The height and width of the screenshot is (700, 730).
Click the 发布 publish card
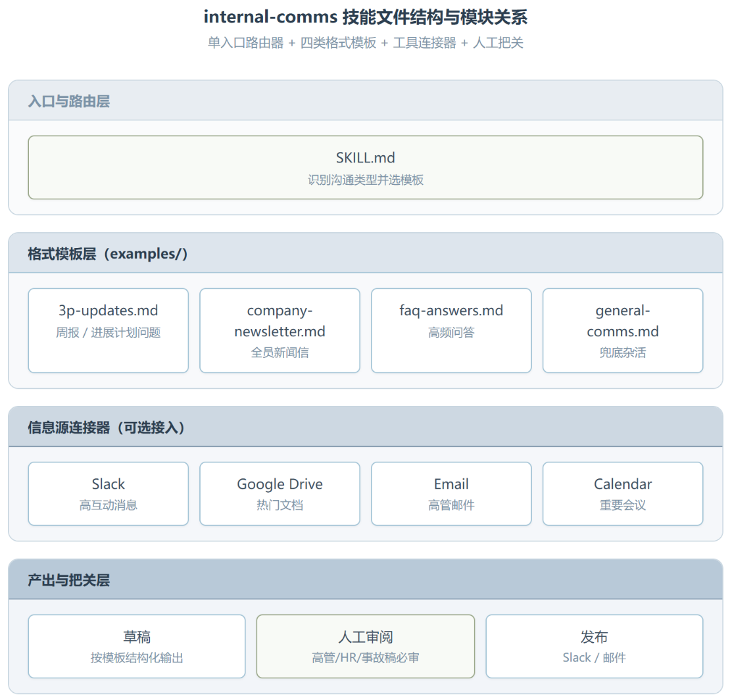pos(595,647)
